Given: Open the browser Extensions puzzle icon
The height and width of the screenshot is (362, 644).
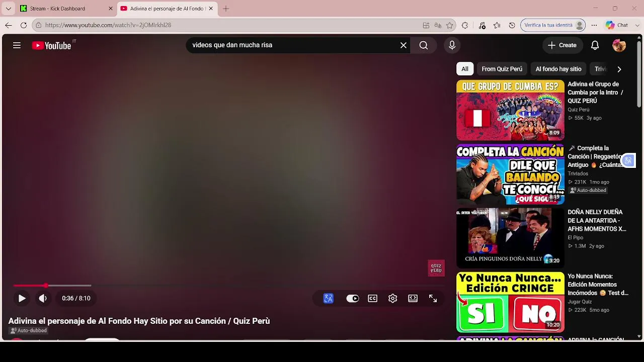Looking at the screenshot, I should pos(465,25).
